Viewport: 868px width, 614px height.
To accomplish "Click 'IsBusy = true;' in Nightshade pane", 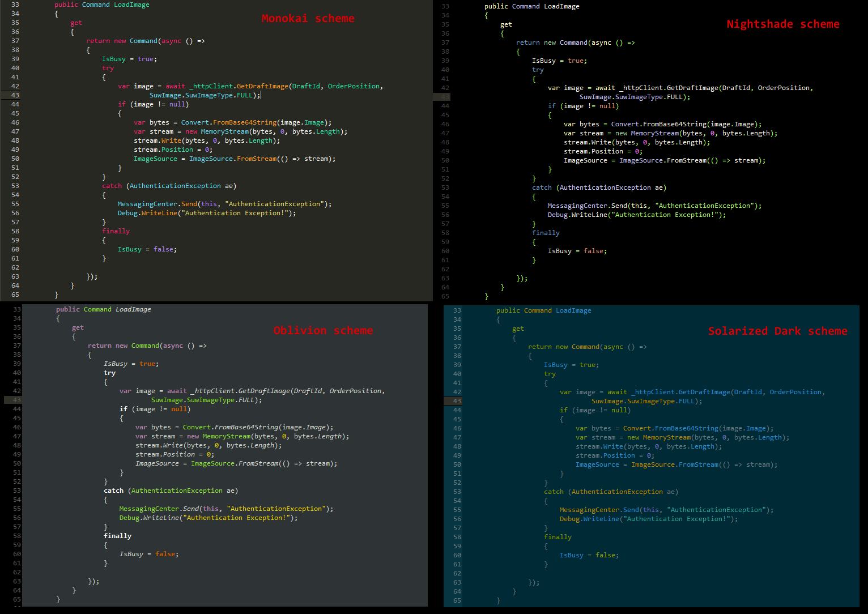I will 559,61.
